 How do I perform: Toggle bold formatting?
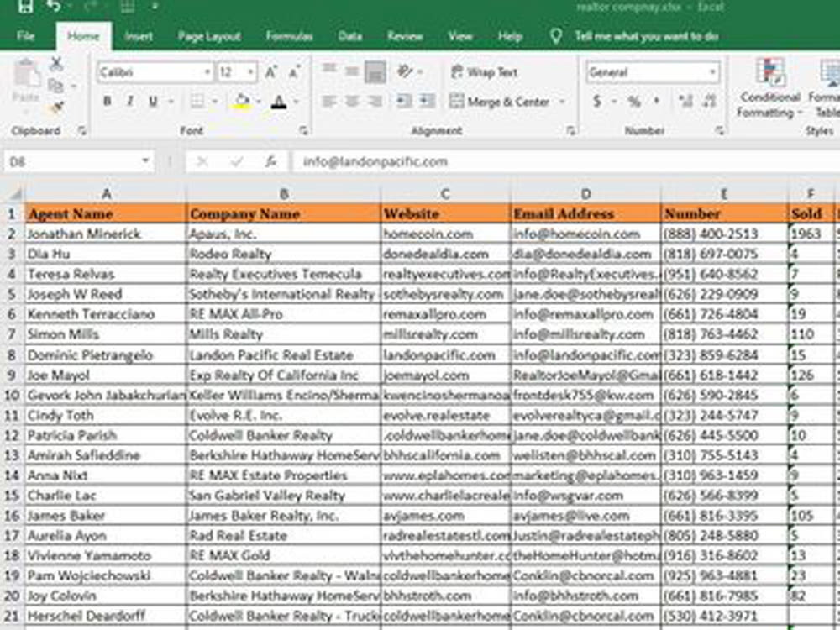click(x=108, y=101)
